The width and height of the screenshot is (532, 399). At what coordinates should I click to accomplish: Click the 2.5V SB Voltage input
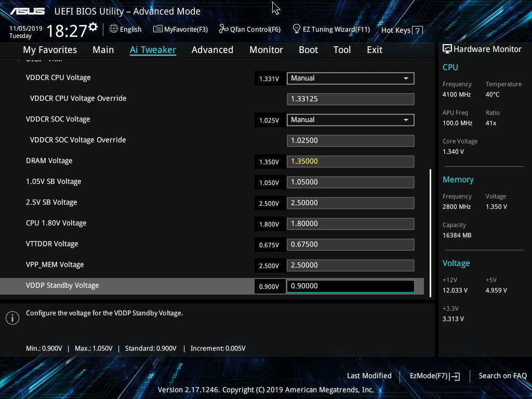point(351,203)
